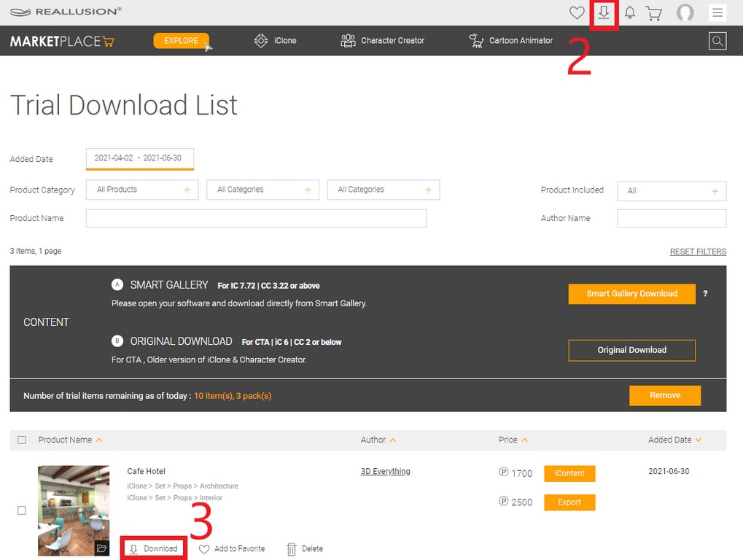
Task: Open the Character Creator menu item
Action: click(393, 41)
